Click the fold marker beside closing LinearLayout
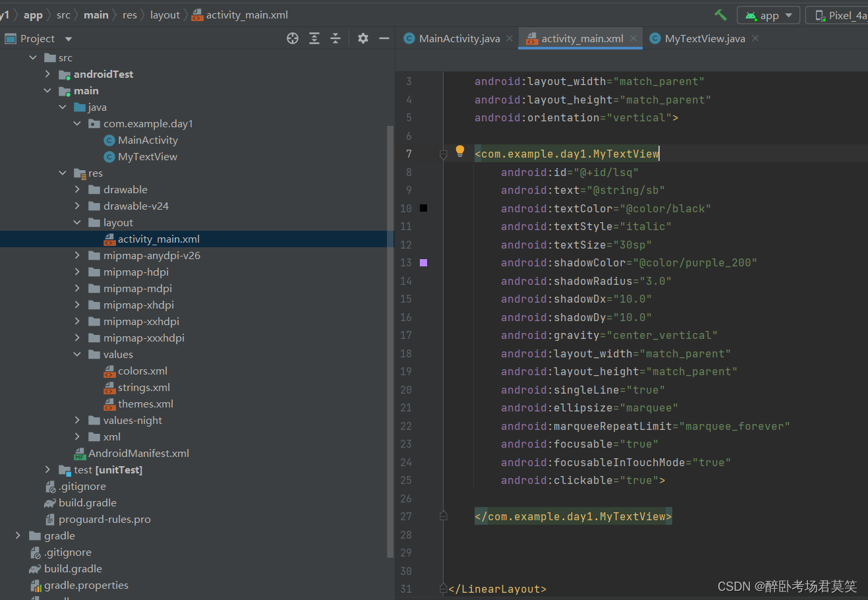Screen dimensions: 868x600 [443, 588]
